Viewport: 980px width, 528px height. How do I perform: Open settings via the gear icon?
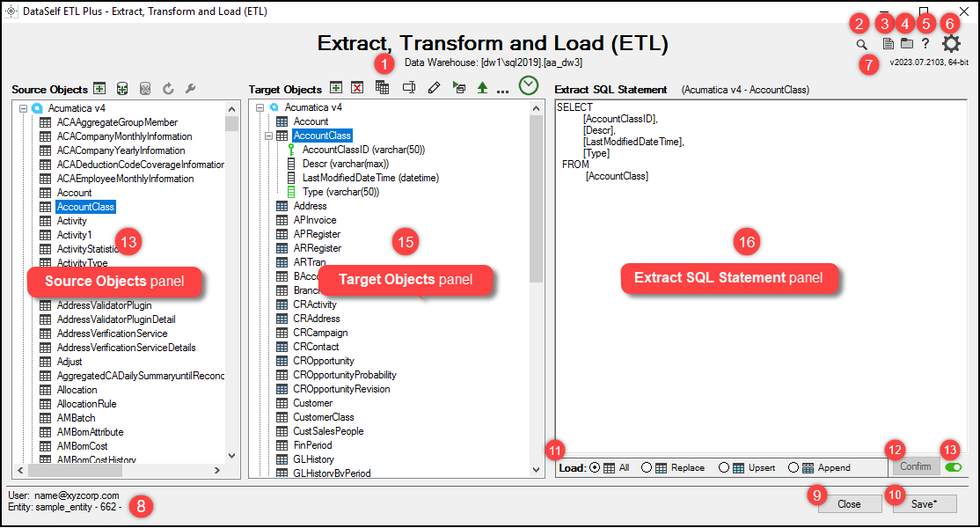[951, 44]
